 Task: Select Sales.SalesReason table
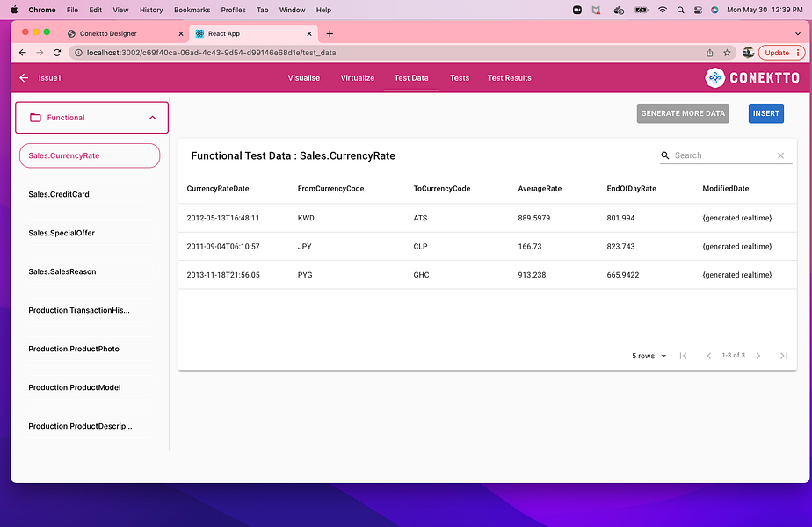[x=90, y=271]
